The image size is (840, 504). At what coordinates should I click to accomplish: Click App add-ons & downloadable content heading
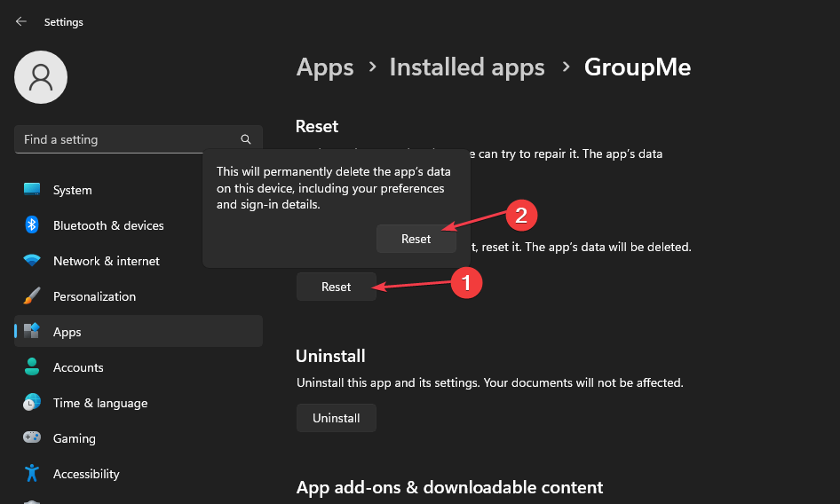(x=449, y=487)
